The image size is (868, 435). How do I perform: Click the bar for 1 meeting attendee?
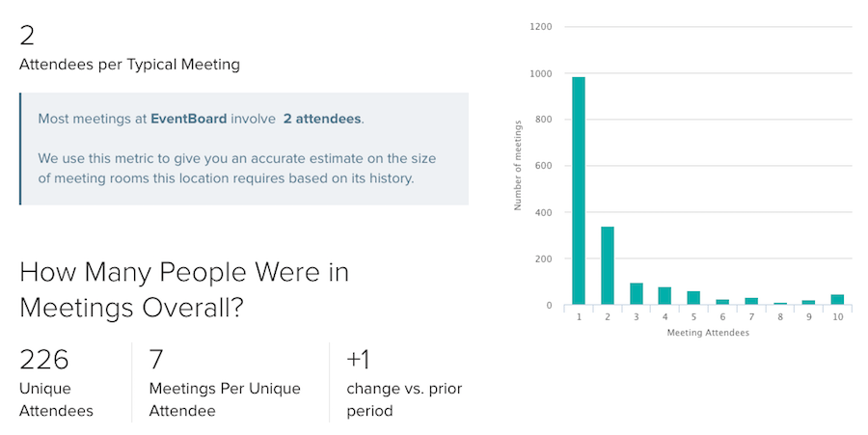click(579, 191)
